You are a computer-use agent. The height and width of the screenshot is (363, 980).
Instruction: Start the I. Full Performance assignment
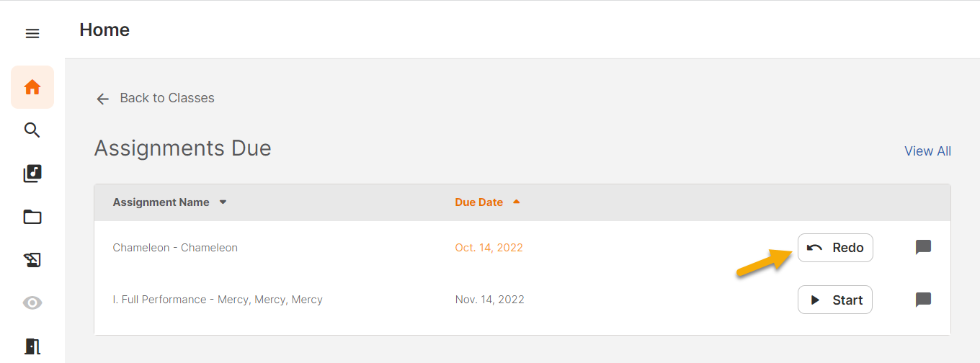(835, 300)
